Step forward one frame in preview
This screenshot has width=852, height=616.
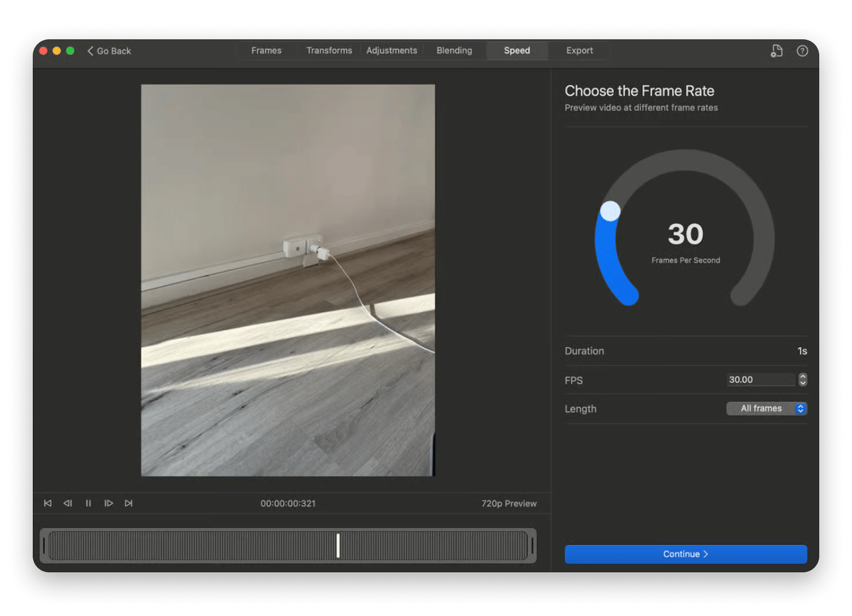109,504
